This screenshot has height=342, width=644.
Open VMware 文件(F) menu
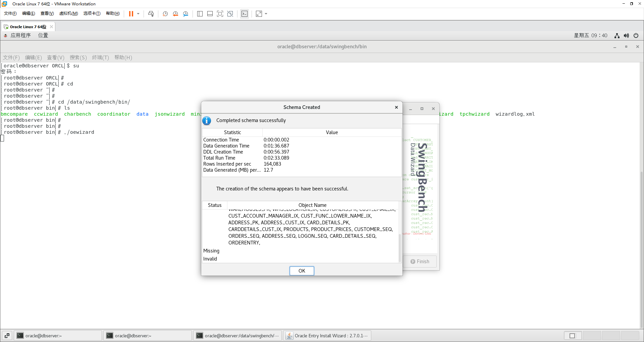tap(10, 13)
